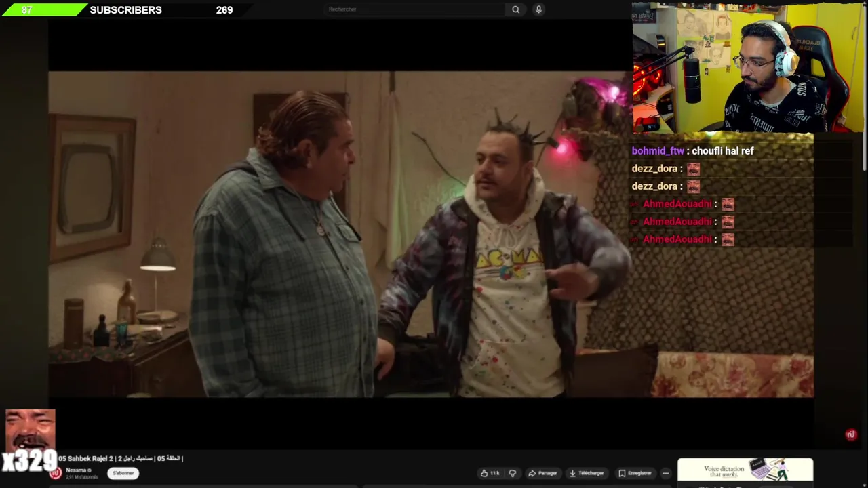The image size is (868, 488).
Task: Open the Nessma channel avatar
Action: 56,473
